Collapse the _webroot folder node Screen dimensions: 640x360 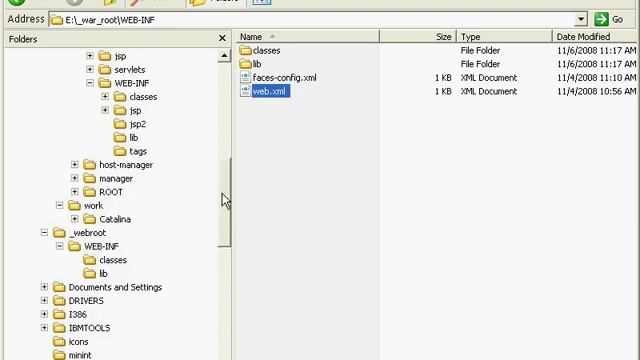point(44,233)
